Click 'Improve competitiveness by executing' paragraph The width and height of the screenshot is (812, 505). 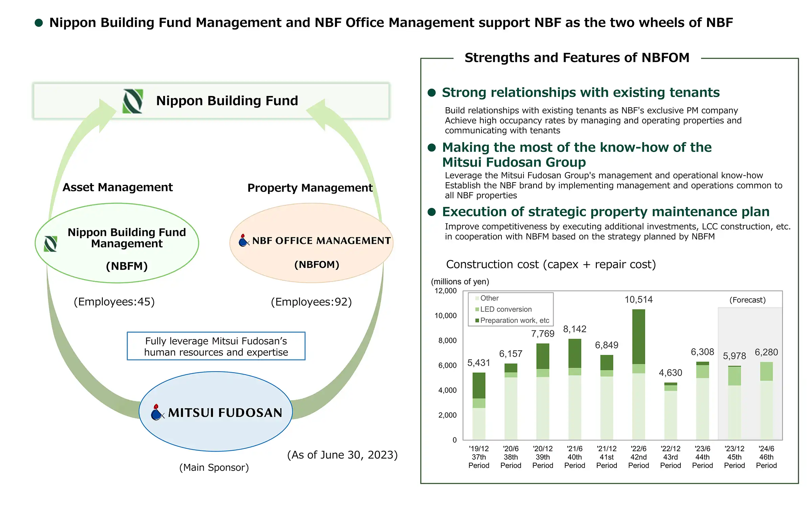click(x=617, y=232)
